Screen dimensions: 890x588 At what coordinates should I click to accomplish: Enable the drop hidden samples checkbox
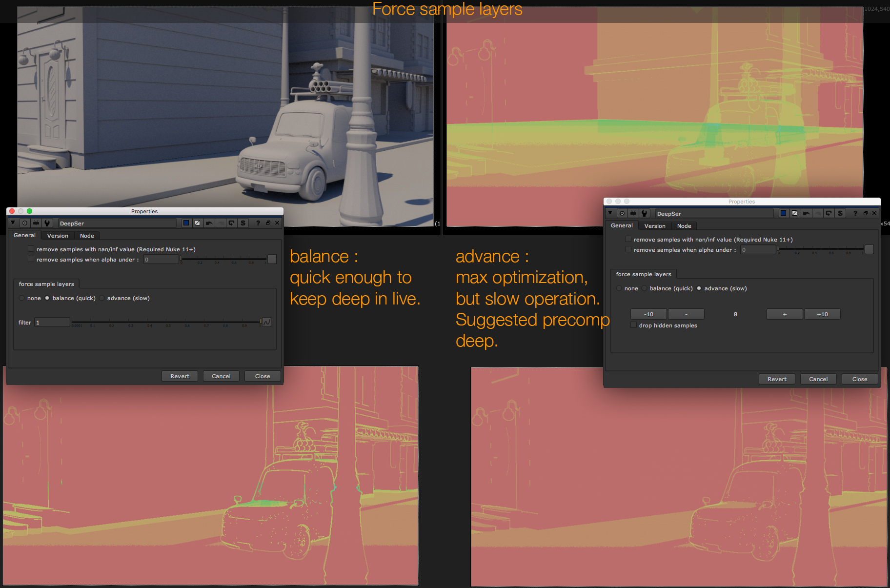633,325
